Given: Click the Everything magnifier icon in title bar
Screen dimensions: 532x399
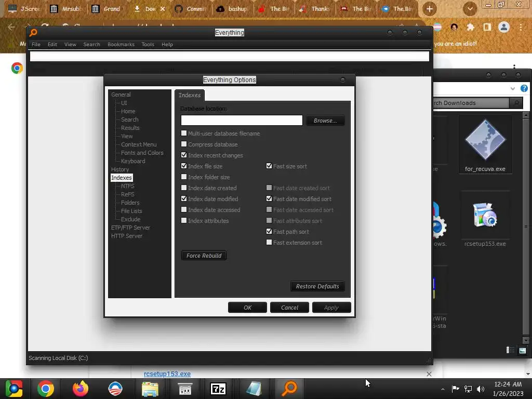Looking at the screenshot, I should click(33, 33).
